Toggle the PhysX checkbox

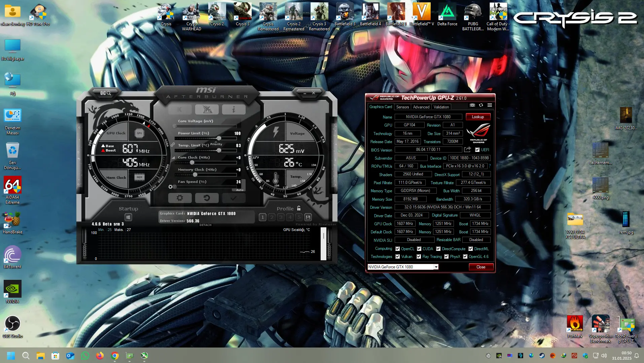(x=446, y=257)
